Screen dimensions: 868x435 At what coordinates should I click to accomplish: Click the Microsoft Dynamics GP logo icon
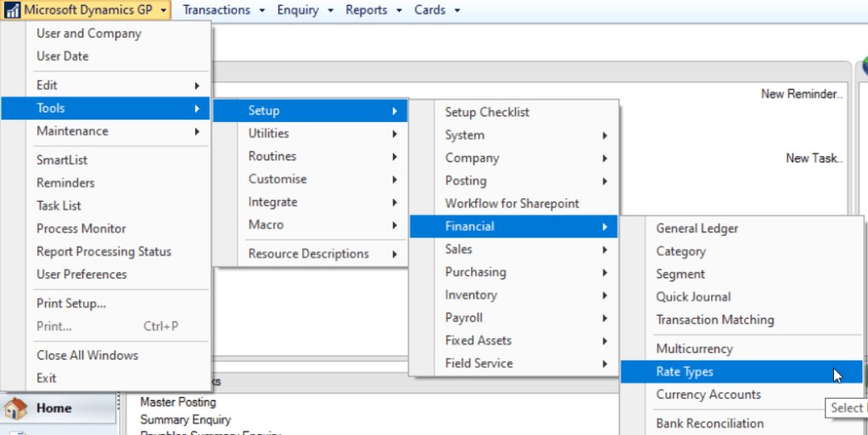[12, 10]
